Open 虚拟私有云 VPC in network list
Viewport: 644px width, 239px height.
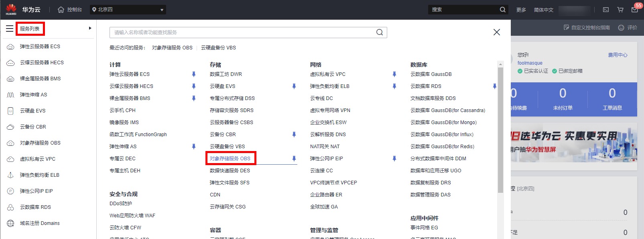327,74
